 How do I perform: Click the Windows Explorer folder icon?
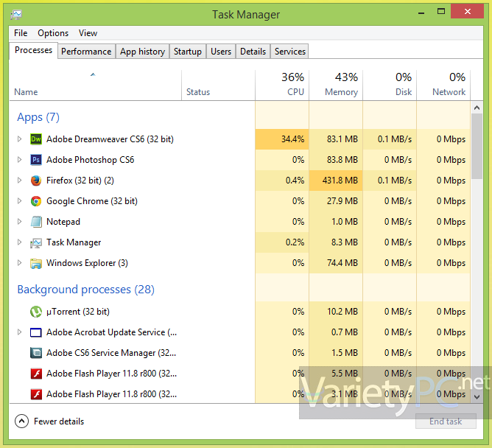36,263
